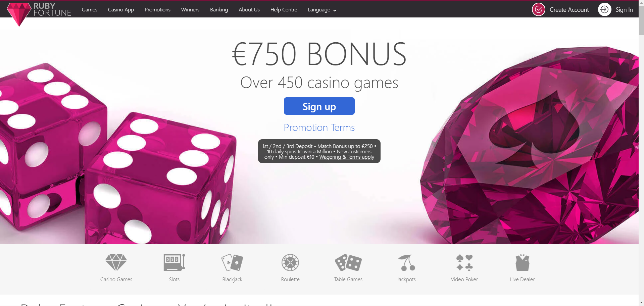Follow the Wagering & Terms apply link
Screen dimensions: 644x306
[347, 157]
